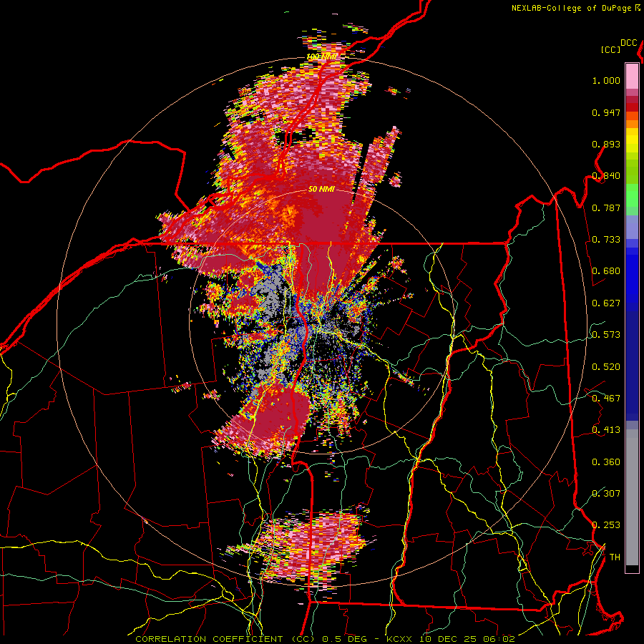The height and width of the screenshot is (644, 644).
Task: Click the 100 NMI range ring label
Action: coord(321,57)
